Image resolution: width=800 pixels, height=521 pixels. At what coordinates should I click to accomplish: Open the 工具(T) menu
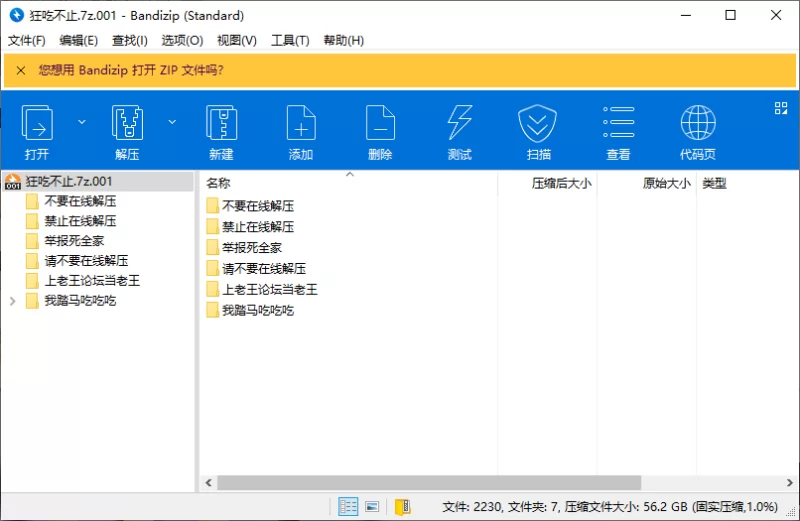290,40
